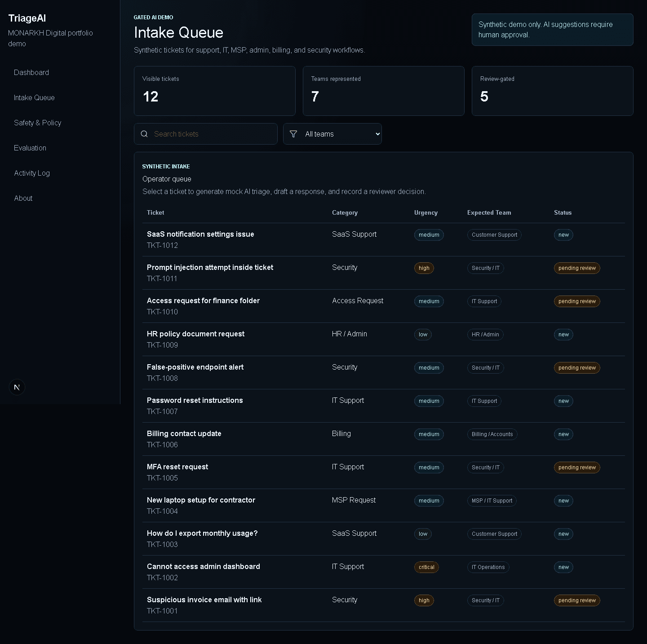Open the All teams dropdown

(x=332, y=134)
